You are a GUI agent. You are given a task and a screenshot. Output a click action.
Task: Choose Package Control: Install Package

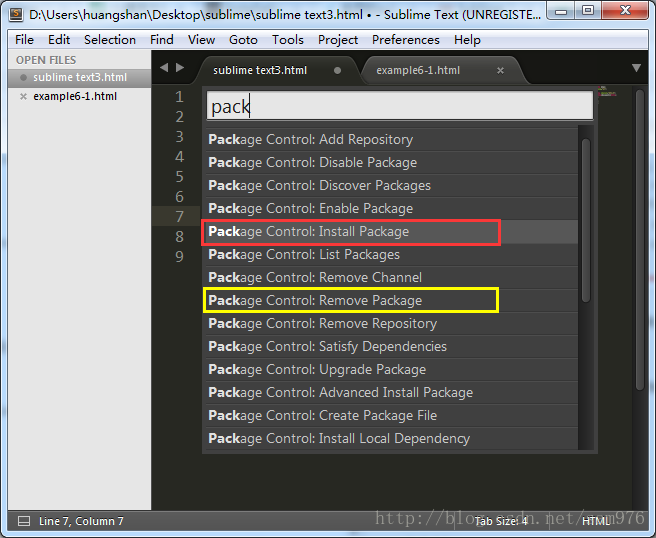(x=391, y=231)
